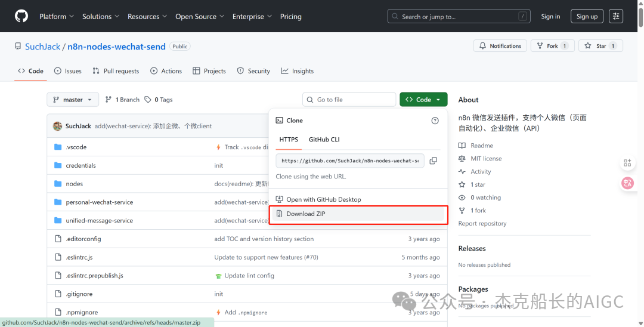The image size is (644, 327).
Task: Open the personal-wechat-service folder
Action: point(100,202)
